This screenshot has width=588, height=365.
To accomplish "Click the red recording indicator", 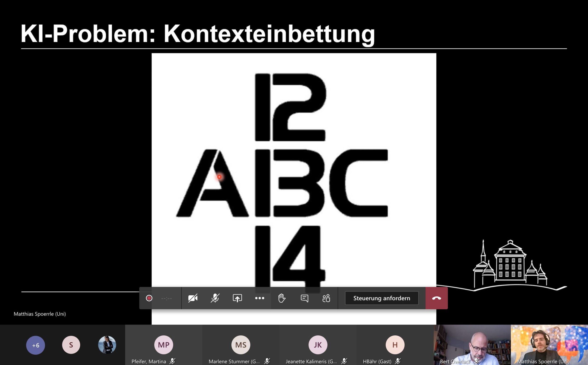I will (149, 298).
